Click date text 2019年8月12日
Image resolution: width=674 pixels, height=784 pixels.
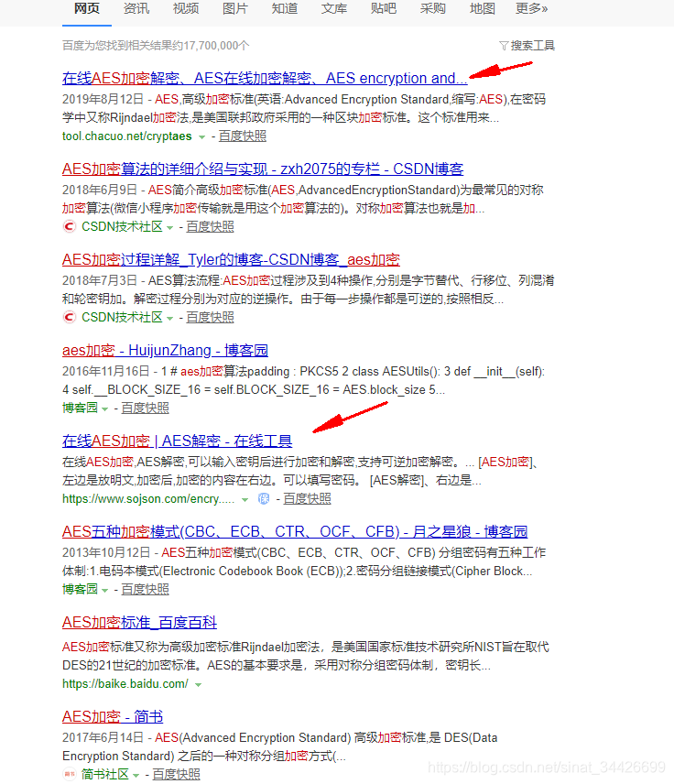pyautogui.click(x=103, y=99)
